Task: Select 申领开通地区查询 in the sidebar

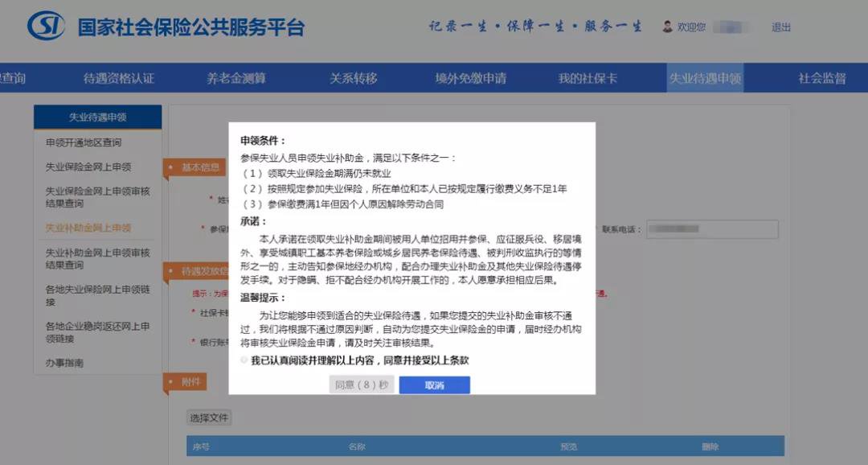Action: tap(84, 142)
